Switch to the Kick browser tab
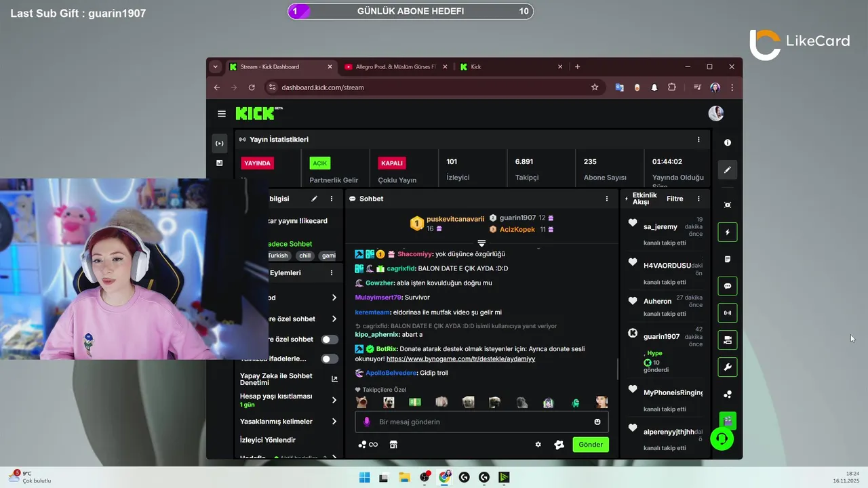Viewport: 868px width, 488px height. (x=511, y=67)
